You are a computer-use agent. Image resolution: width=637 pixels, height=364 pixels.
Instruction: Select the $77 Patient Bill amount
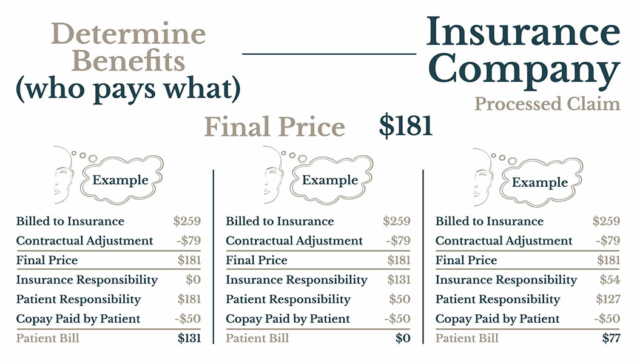point(610,338)
